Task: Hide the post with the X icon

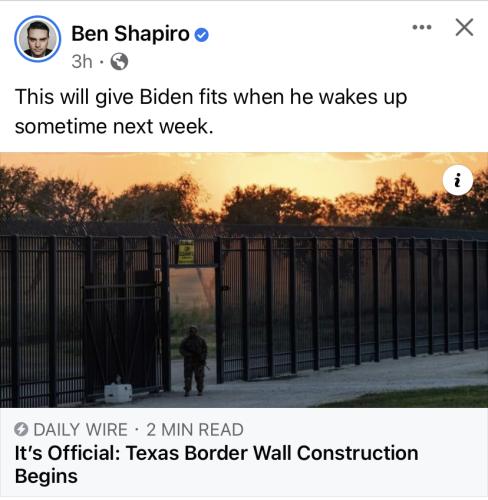Action: (464, 27)
